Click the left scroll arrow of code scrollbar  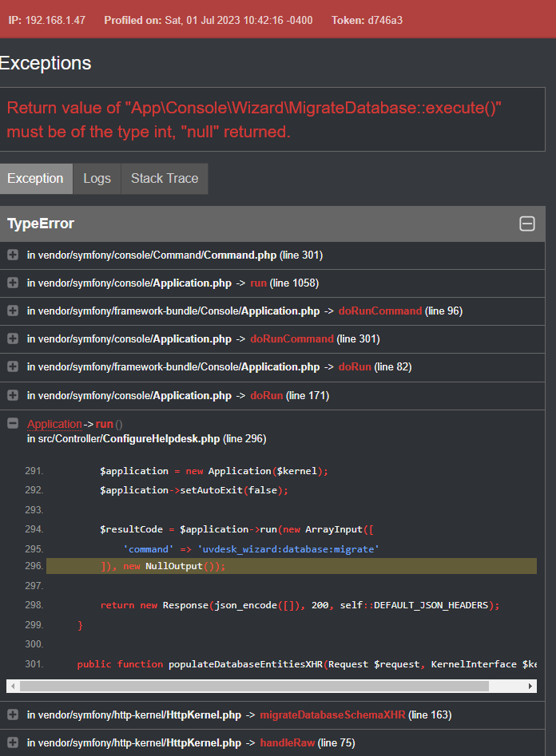(x=12, y=686)
